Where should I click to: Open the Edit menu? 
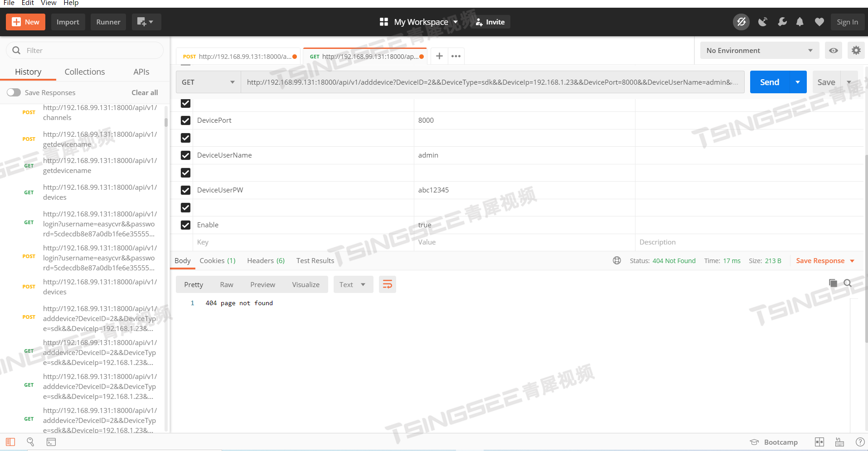(x=28, y=3)
